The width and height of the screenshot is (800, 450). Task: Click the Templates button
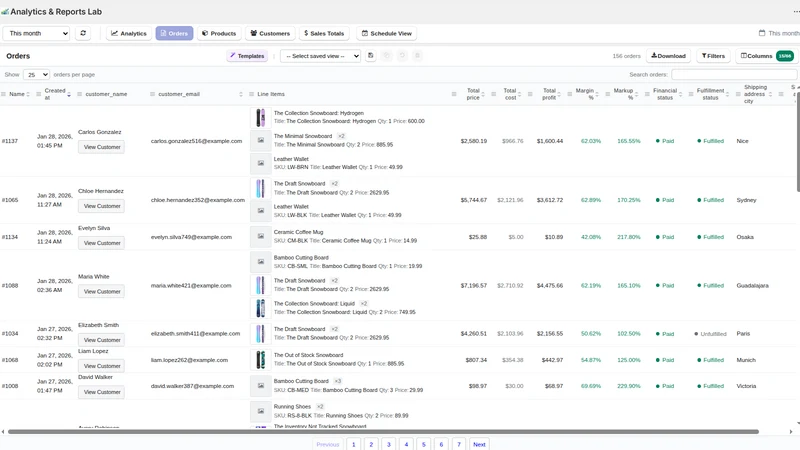point(247,56)
